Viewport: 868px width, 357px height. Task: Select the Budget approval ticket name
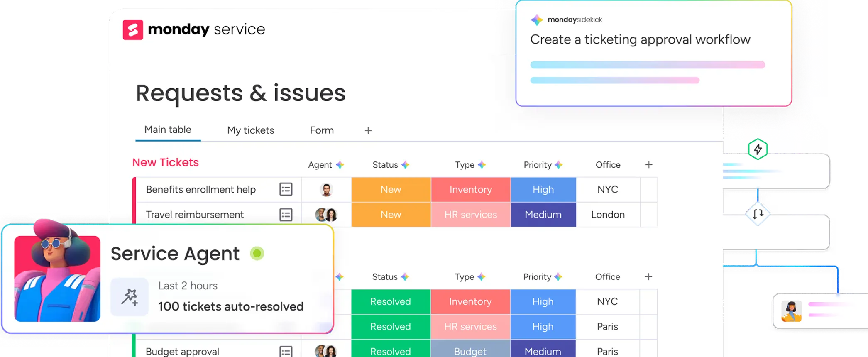pos(182,351)
